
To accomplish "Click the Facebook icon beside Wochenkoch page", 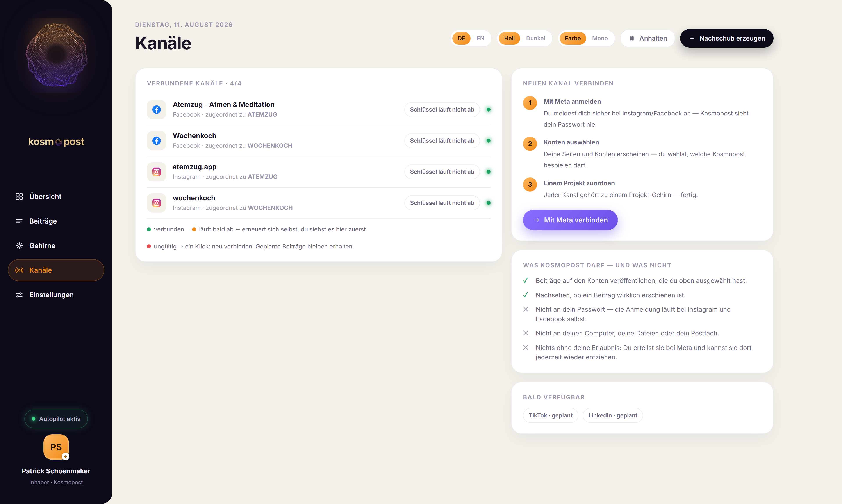I will click(x=156, y=141).
